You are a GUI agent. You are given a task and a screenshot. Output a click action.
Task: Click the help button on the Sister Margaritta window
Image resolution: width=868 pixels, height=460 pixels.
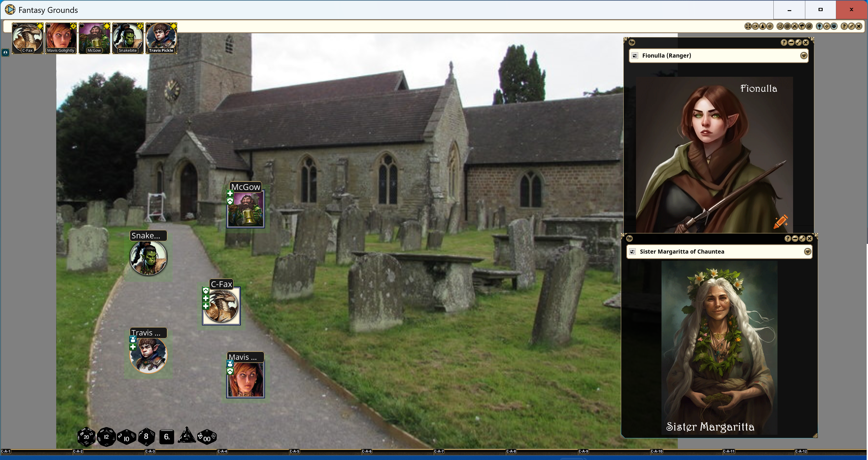pyautogui.click(x=787, y=238)
